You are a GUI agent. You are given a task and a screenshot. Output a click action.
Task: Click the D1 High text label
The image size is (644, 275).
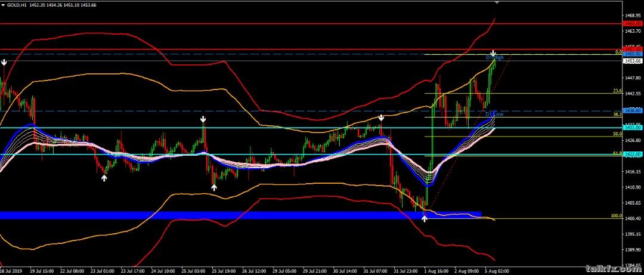tap(494, 57)
